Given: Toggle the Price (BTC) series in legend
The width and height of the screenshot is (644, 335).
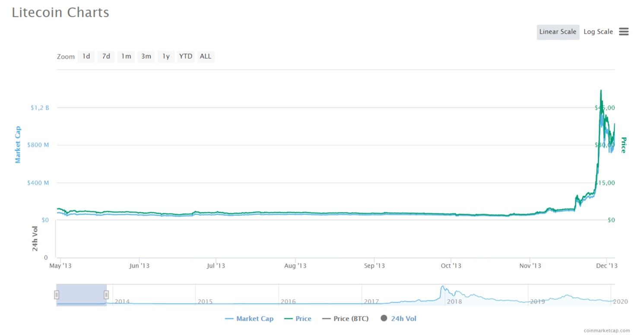Looking at the screenshot, I should tap(345, 319).
